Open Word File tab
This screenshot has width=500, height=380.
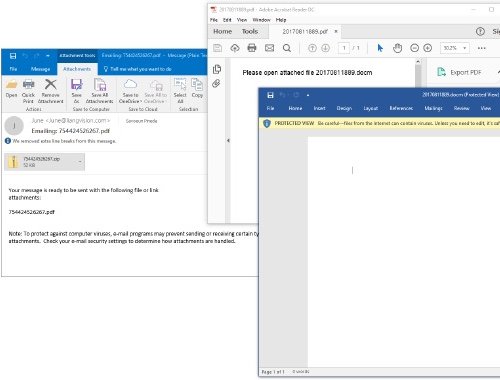pos(270,108)
